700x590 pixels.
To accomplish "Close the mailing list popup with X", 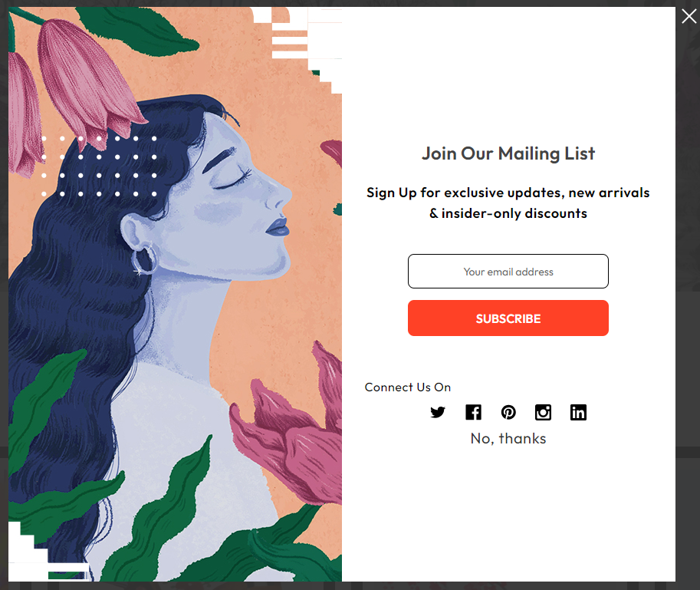I will tap(688, 17).
